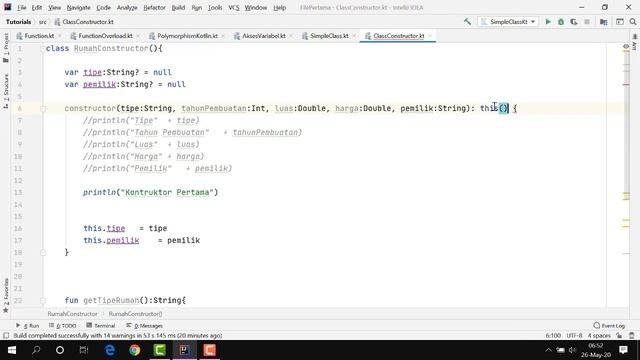Click the fold end marker on line 18
This screenshot has height=360, width=640.
tap(43, 253)
